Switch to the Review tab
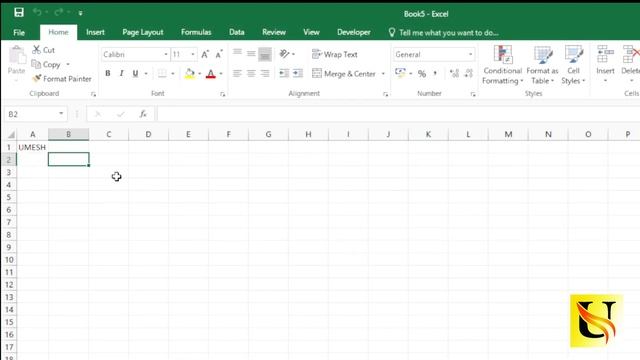 [x=273, y=32]
